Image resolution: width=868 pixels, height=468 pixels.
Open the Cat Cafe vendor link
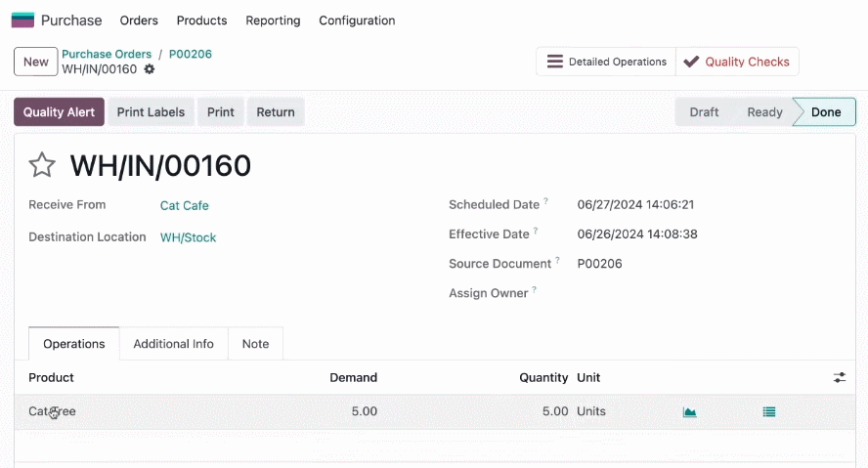coord(185,205)
